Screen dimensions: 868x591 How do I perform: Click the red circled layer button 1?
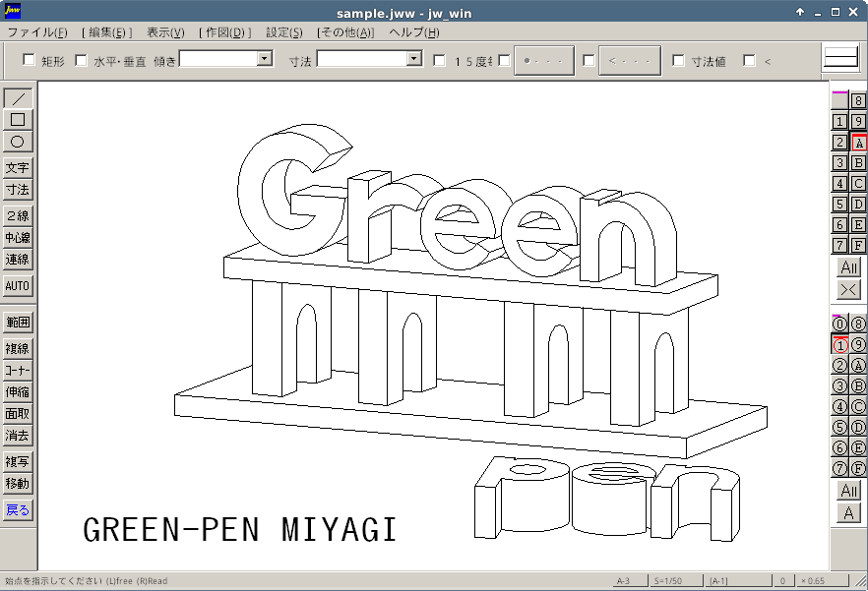coord(839,345)
